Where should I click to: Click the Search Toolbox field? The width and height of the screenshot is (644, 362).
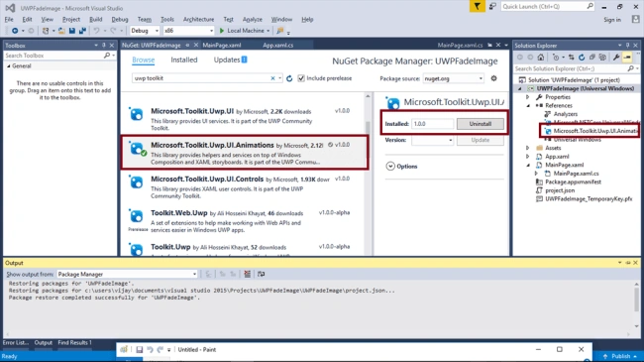[x=60, y=56]
